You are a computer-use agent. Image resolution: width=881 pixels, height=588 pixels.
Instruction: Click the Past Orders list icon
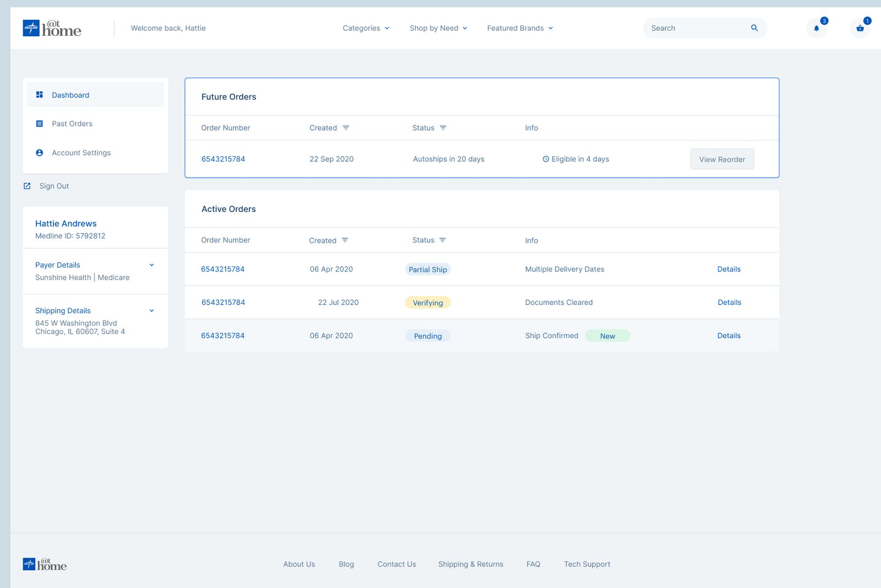(39, 124)
